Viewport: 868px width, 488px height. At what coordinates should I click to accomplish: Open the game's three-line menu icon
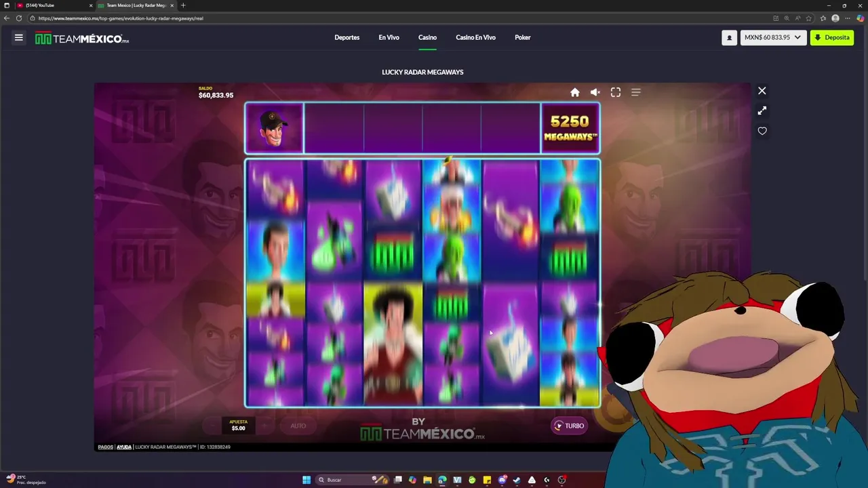[x=636, y=92]
